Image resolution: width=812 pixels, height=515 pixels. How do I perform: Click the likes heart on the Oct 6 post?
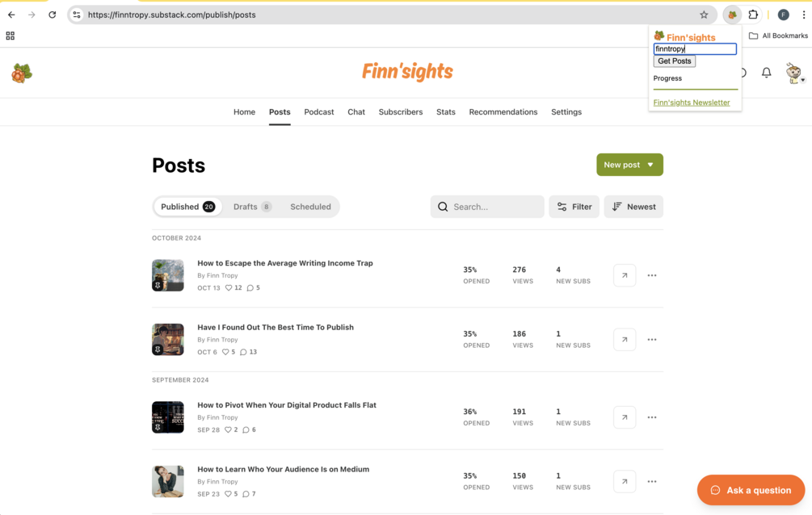[x=225, y=352]
